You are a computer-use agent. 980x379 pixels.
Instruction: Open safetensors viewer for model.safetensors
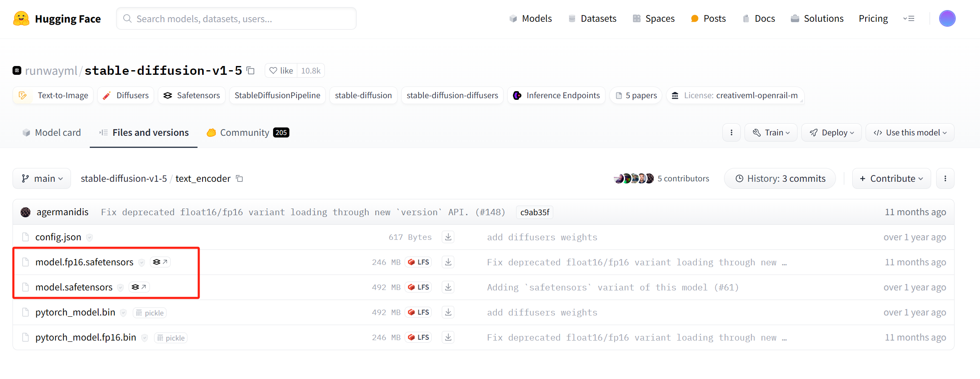[x=139, y=287]
